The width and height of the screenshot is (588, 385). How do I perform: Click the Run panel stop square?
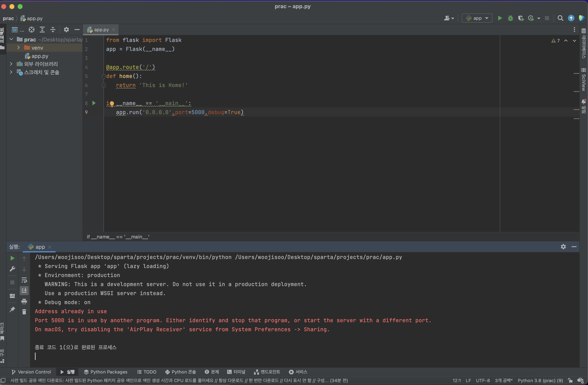pyautogui.click(x=12, y=282)
